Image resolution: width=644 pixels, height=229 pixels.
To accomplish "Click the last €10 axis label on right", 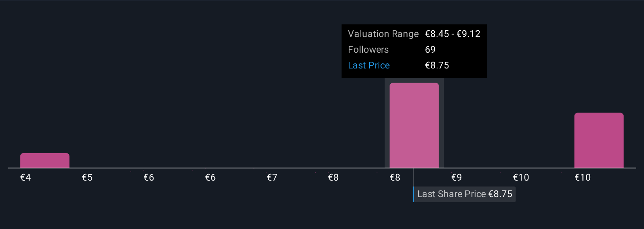I will 583,177.
